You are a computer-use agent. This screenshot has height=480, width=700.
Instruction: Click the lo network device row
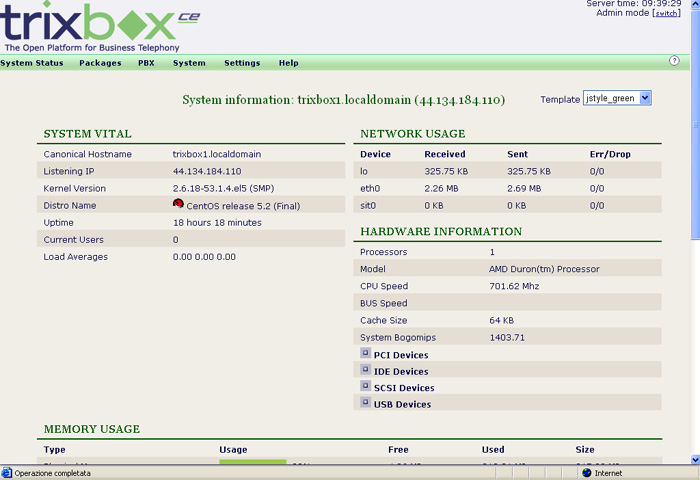point(507,171)
